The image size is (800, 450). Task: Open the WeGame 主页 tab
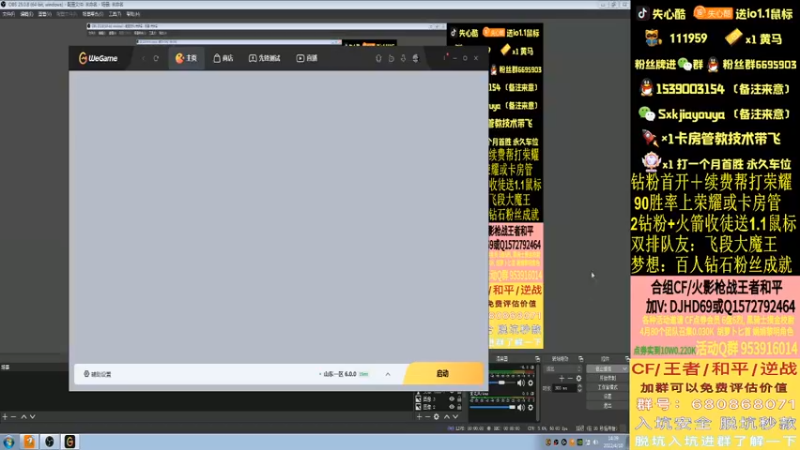[x=186, y=58]
